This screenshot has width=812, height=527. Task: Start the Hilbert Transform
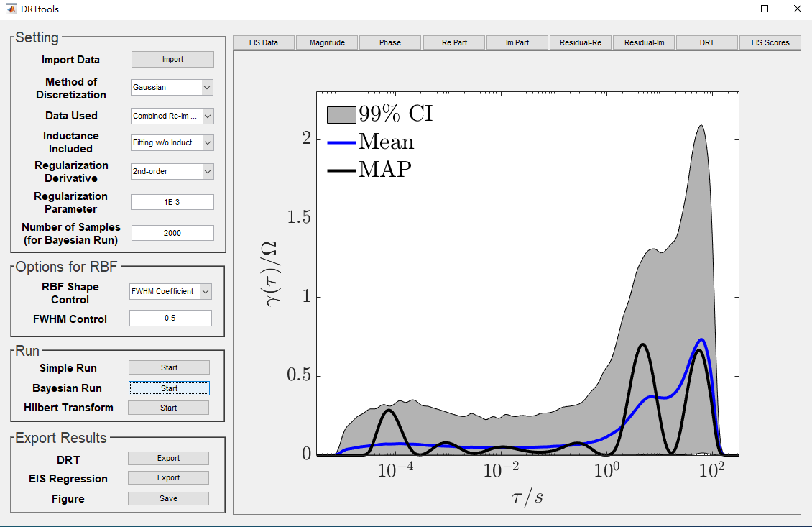[168, 408]
